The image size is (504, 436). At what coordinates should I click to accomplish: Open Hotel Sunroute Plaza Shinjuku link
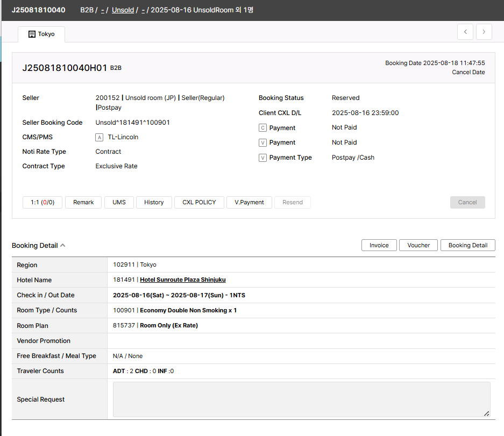182,280
